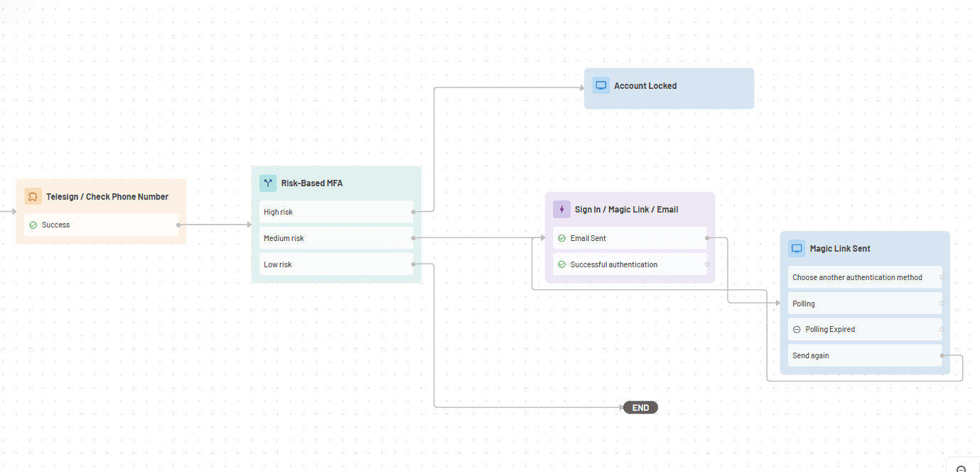Click the check icon on Successful authentication
The width and height of the screenshot is (980, 472).
tap(562, 264)
